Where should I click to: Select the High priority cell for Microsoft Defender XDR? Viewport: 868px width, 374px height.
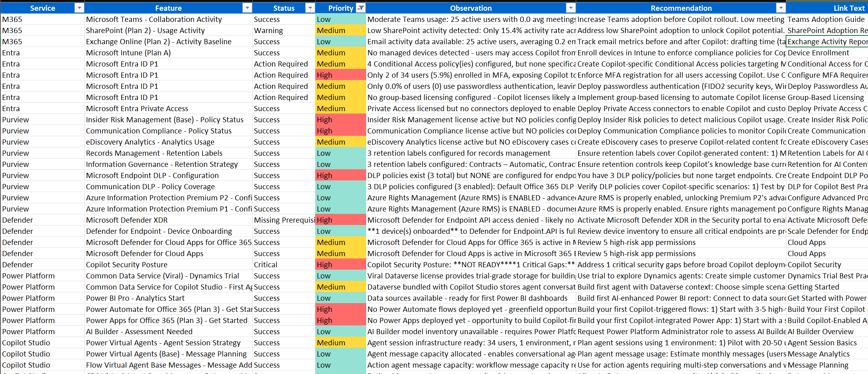pyautogui.click(x=340, y=220)
